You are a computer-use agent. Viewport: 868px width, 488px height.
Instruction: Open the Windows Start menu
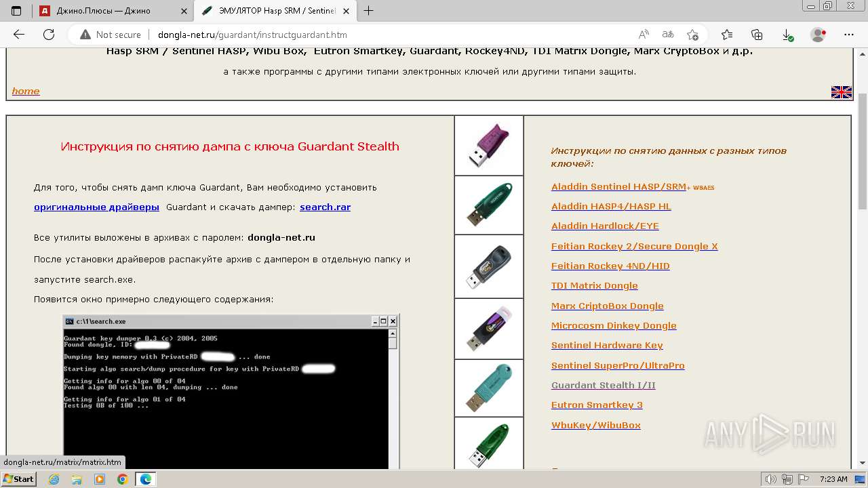(18, 479)
